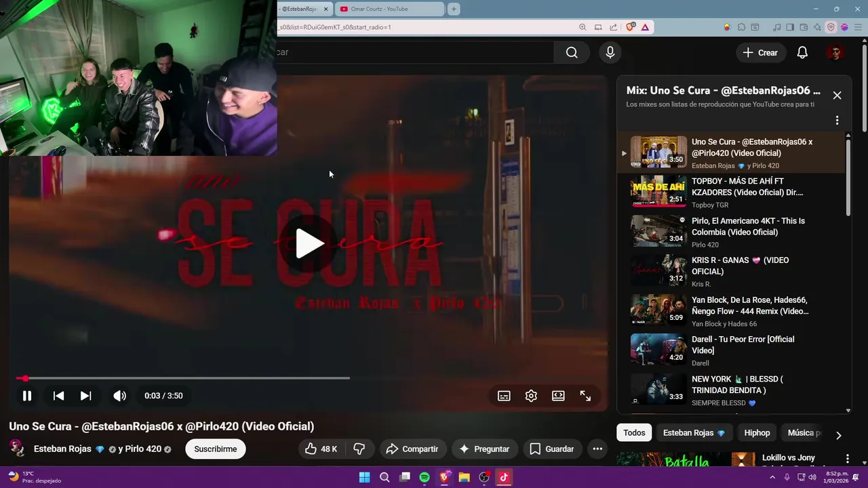Zoom the page with the address bar magnifier
The width and height of the screenshot is (868, 488).
583,27
